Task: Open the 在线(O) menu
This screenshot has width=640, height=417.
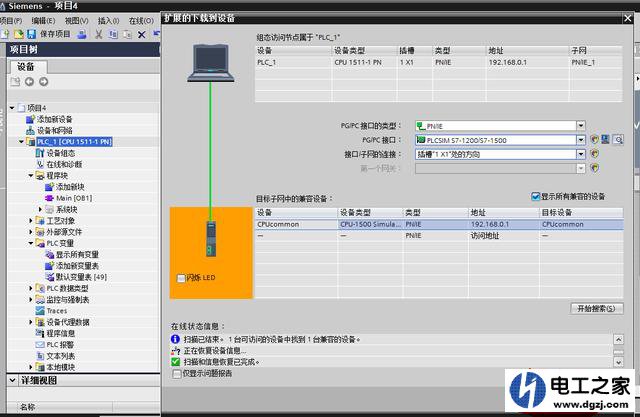Action: (141, 20)
